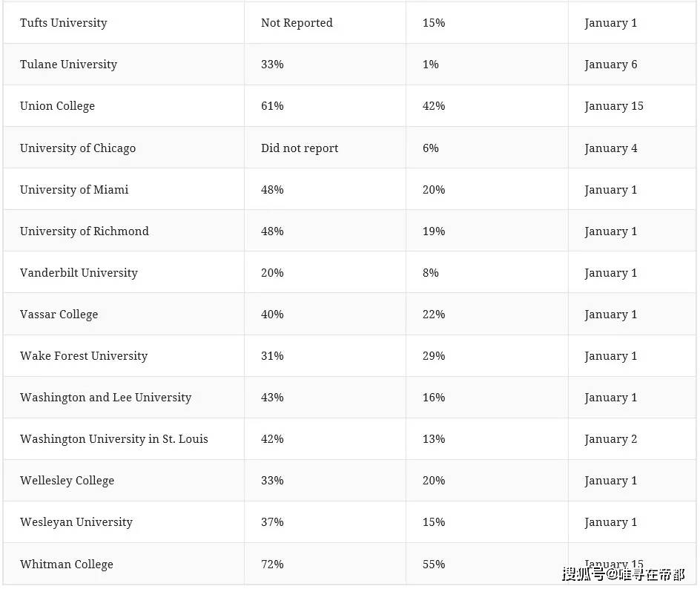Click the Sohu watermark text
Image resolution: width=700 pixels, height=589 pixels.
click(623, 574)
